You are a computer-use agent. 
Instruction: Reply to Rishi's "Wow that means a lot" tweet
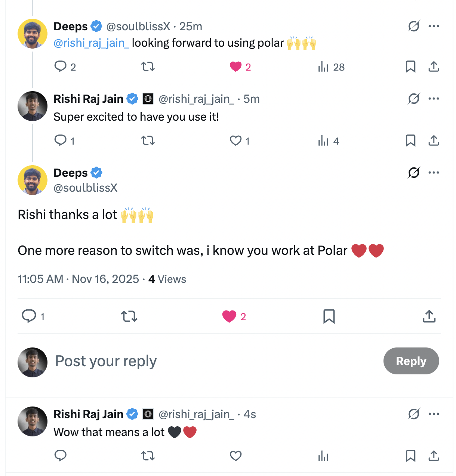pyautogui.click(x=61, y=456)
